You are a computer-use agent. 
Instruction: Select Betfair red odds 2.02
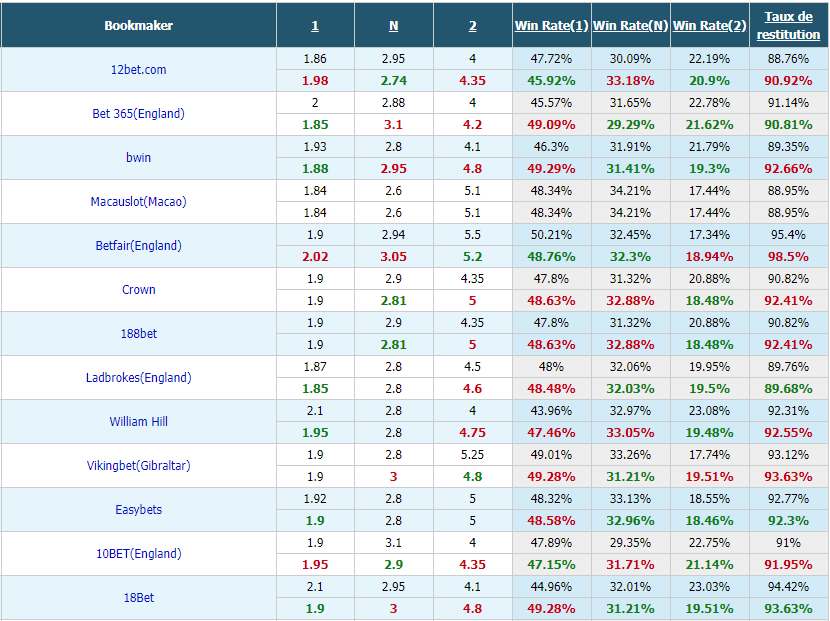315,256
